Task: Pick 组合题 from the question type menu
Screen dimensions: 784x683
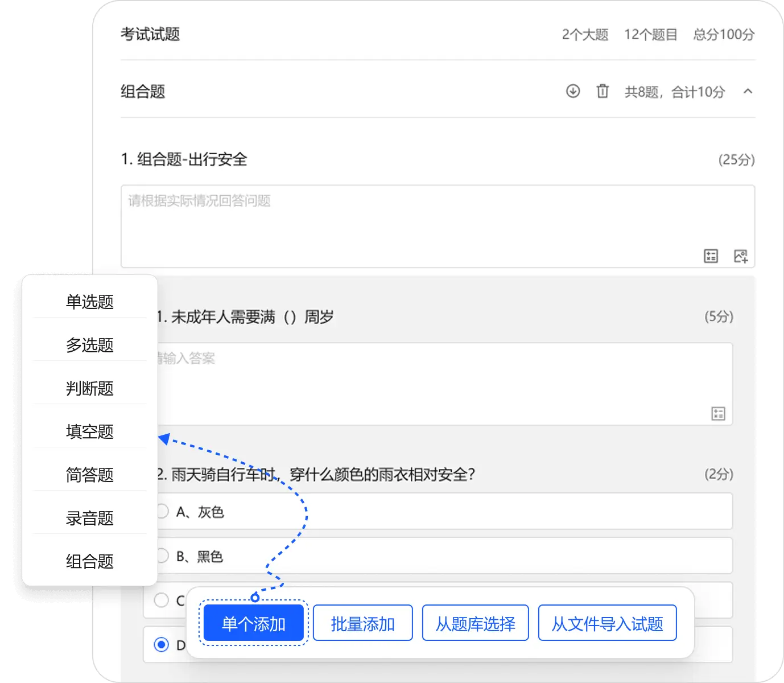Action: [90, 561]
